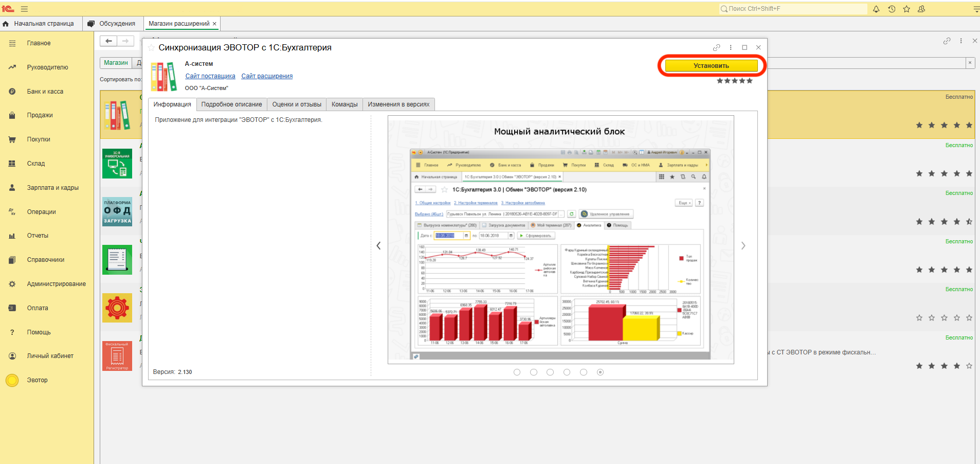
Task: Click the five-star rating under Установить
Action: [x=734, y=81]
